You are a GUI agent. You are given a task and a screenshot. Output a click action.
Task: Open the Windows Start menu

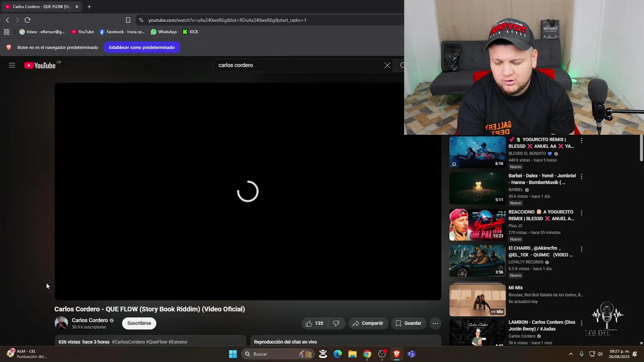click(x=233, y=354)
